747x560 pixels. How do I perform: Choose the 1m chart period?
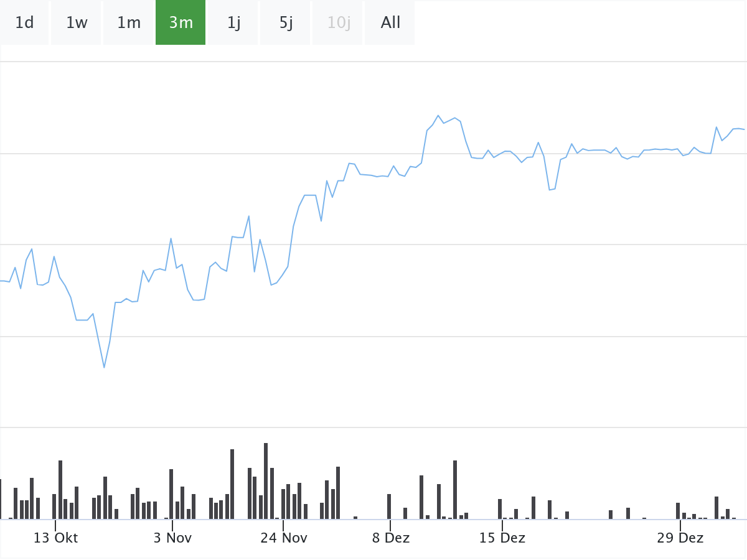[x=129, y=23]
